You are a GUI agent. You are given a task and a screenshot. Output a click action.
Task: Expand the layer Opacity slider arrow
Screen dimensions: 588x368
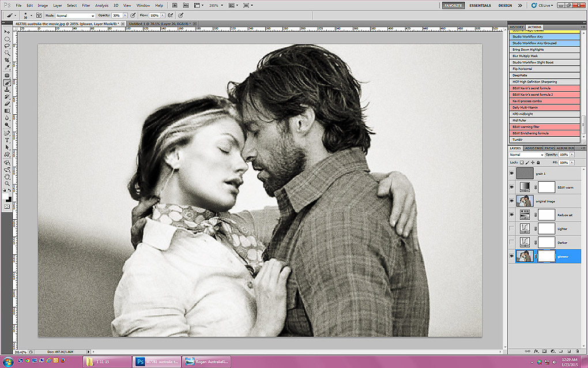pos(572,155)
